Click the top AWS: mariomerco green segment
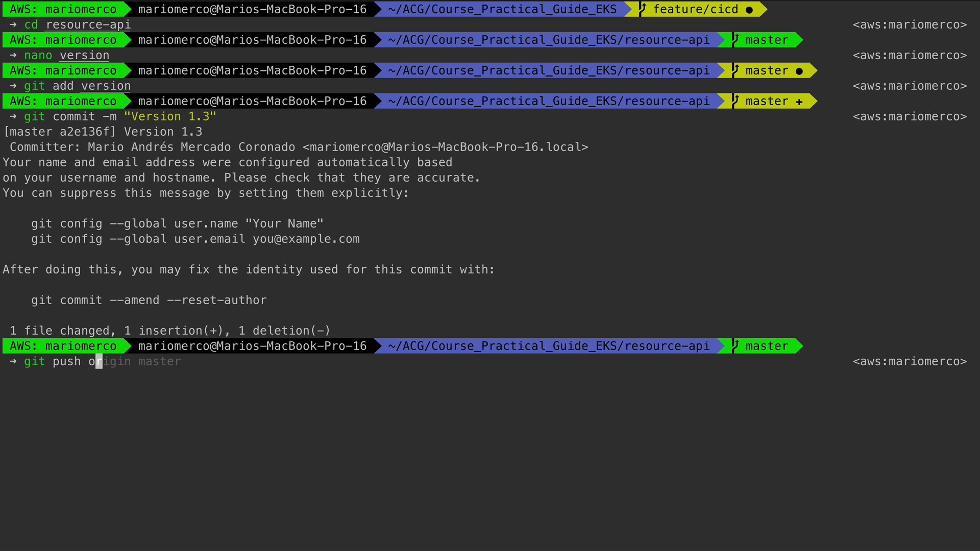 (63, 9)
